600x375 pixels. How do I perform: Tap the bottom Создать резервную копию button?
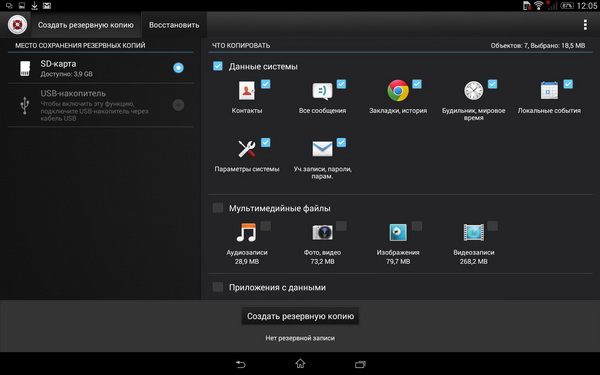[300, 316]
